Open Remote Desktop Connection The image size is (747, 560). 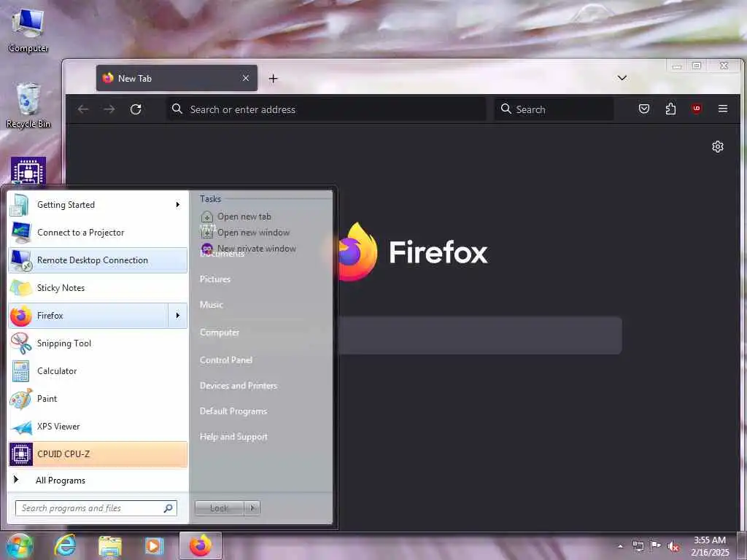(98, 260)
